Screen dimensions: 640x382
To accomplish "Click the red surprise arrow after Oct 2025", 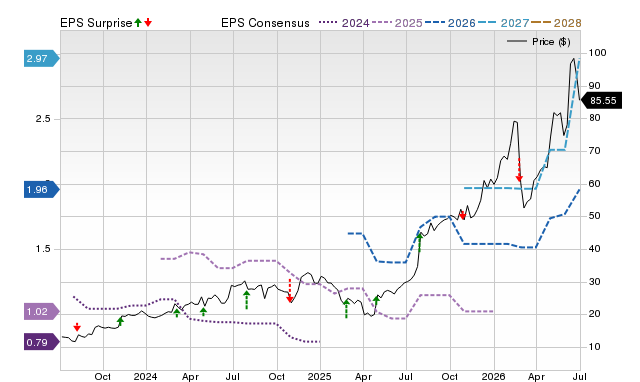I will tap(462, 215).
